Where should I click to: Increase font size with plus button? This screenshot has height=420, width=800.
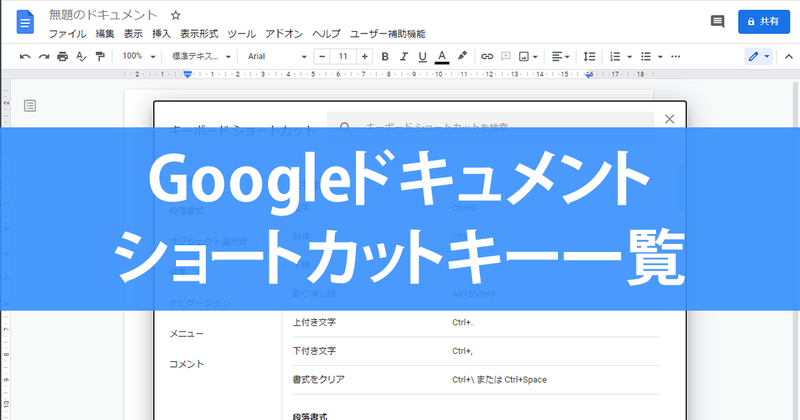[x=364, y=57]
